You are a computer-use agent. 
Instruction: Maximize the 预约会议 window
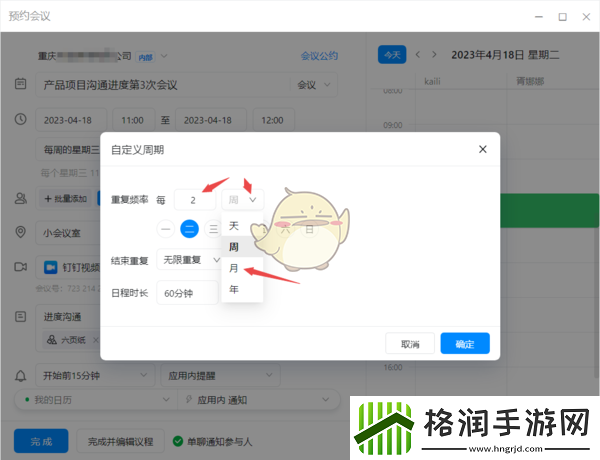tap(562, 17)
